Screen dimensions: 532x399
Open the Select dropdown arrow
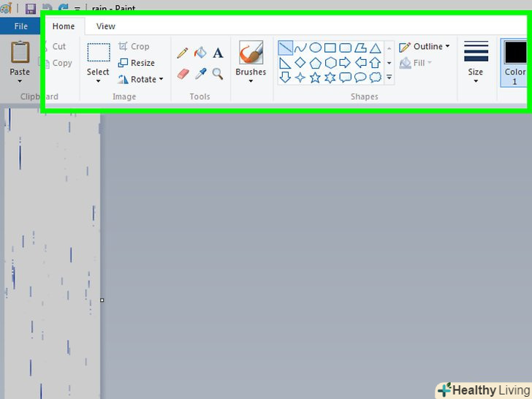coord(98,81)
